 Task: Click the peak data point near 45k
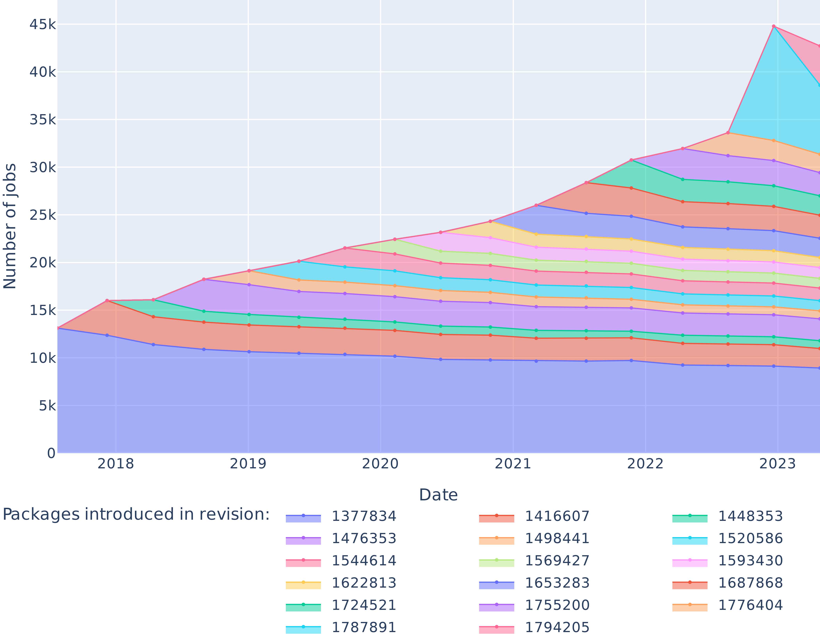coord(774,26)
